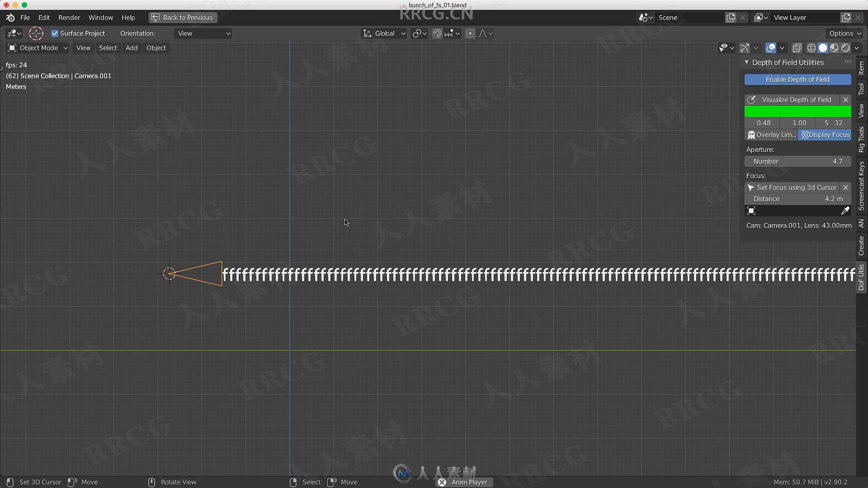Click the Back to Previous button

[x=183, y=18]
